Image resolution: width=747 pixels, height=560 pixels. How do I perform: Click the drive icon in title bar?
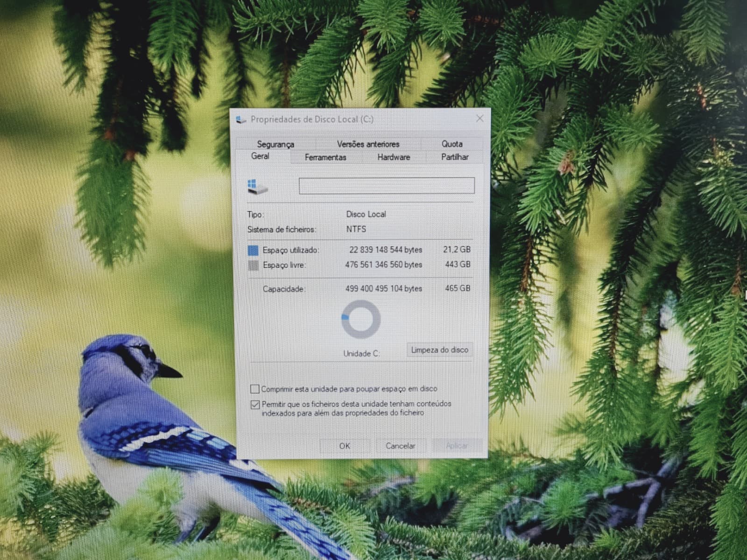click(241, 119)
